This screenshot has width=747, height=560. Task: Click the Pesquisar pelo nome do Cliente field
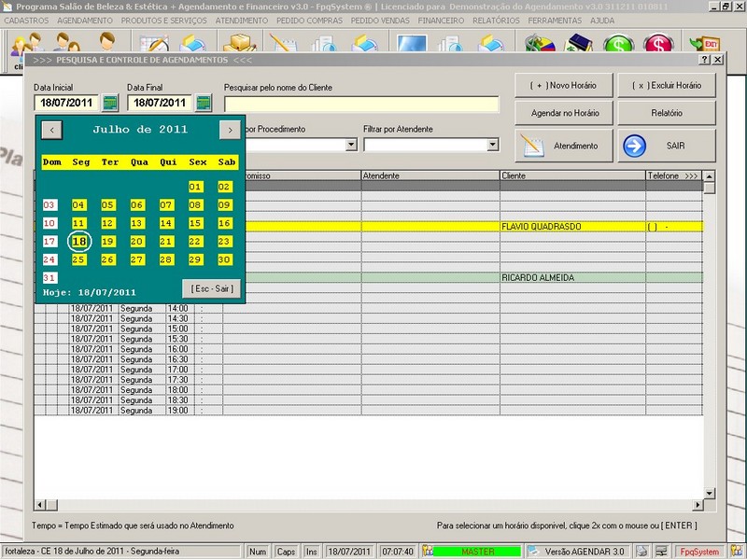(x=360, y=104)
